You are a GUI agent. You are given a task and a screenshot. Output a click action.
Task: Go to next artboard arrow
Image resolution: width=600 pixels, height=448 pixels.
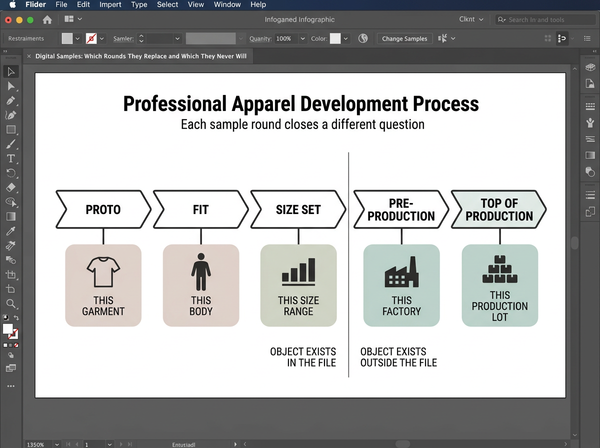[121, 444]
